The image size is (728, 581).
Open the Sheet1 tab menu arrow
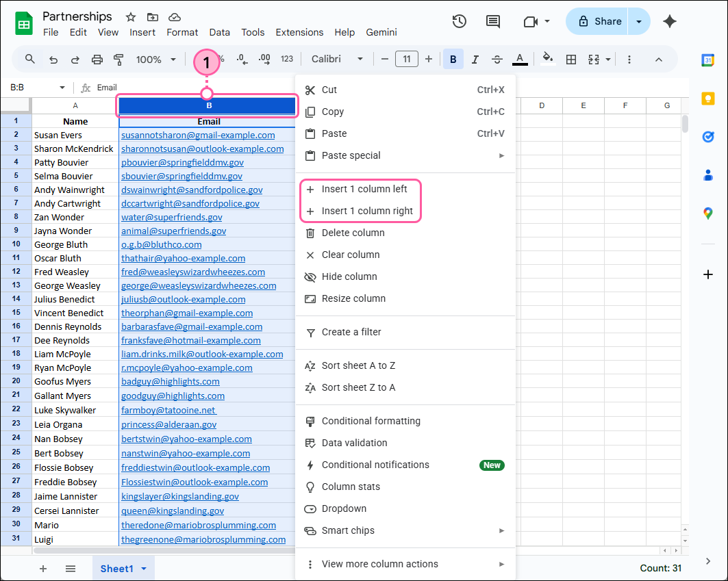pyautogui.click(x=144, y=568)
